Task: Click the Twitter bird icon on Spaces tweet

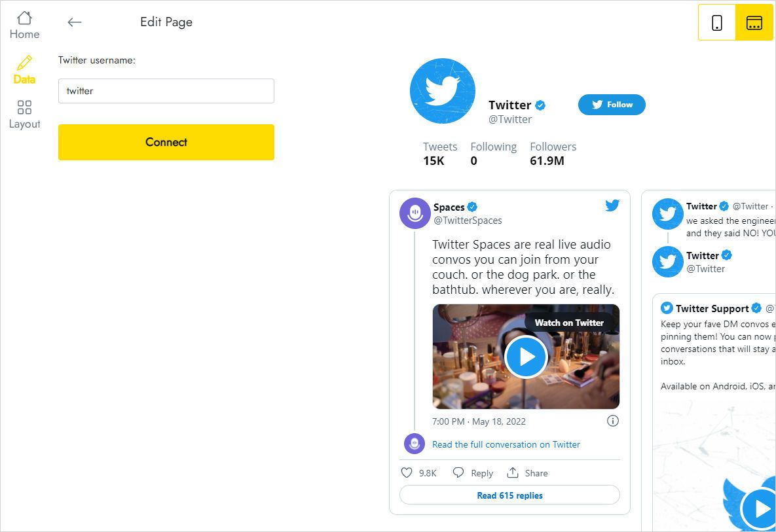Action: [612, 205]
